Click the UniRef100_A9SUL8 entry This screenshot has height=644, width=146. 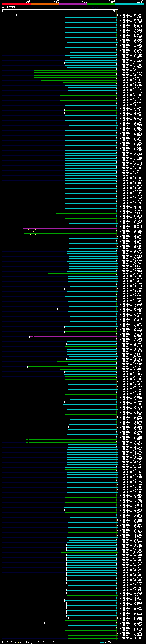click(x=131, y=80)
